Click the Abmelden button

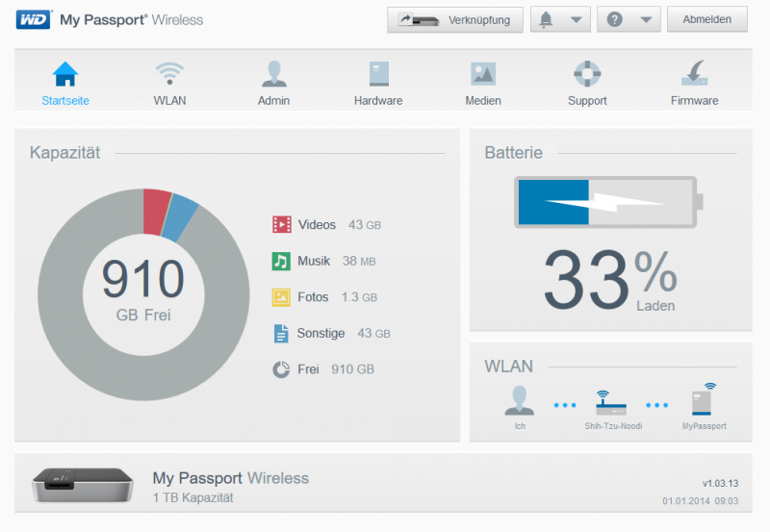tap(707, 19)
